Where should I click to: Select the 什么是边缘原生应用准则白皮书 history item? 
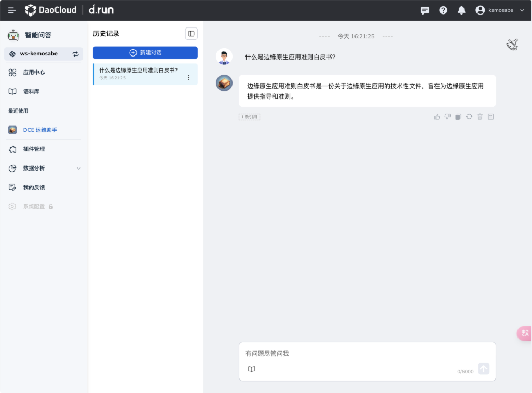pos(145,74)
